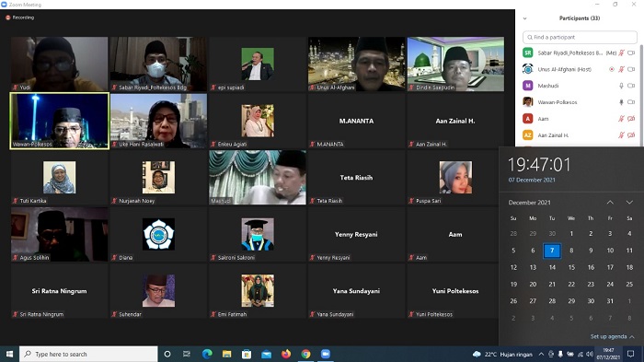Open Firefox from the taskbar
644x362 pixels.
tap(286, 354)
